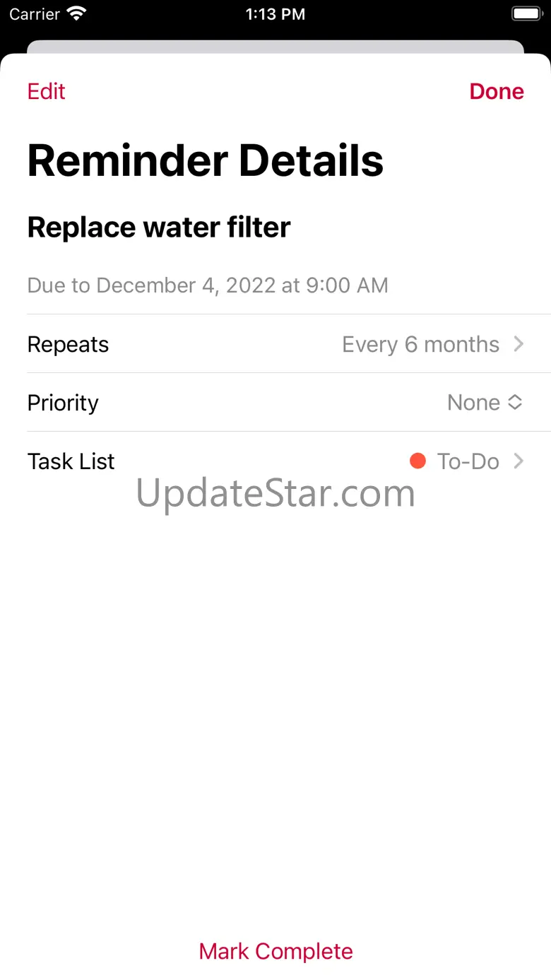Tap the Task List label
The height and width of the screenshot is (980, 551).
pos(71,461)
